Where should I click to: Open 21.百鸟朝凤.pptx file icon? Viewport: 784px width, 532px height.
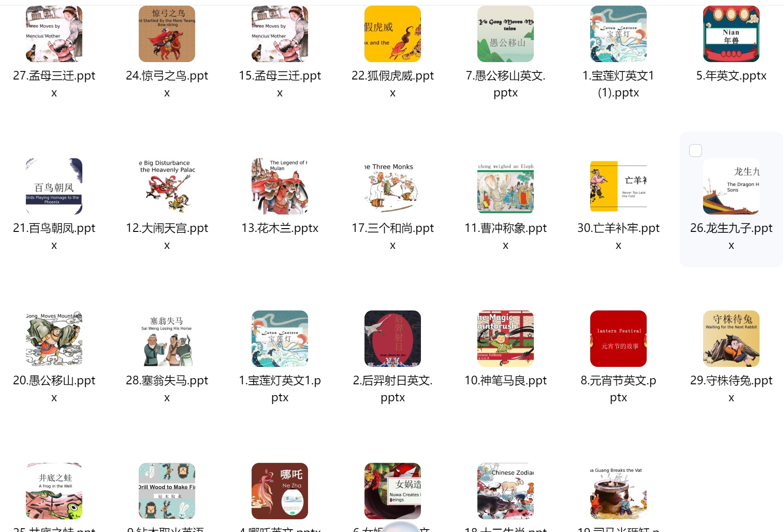coord(54,186)
